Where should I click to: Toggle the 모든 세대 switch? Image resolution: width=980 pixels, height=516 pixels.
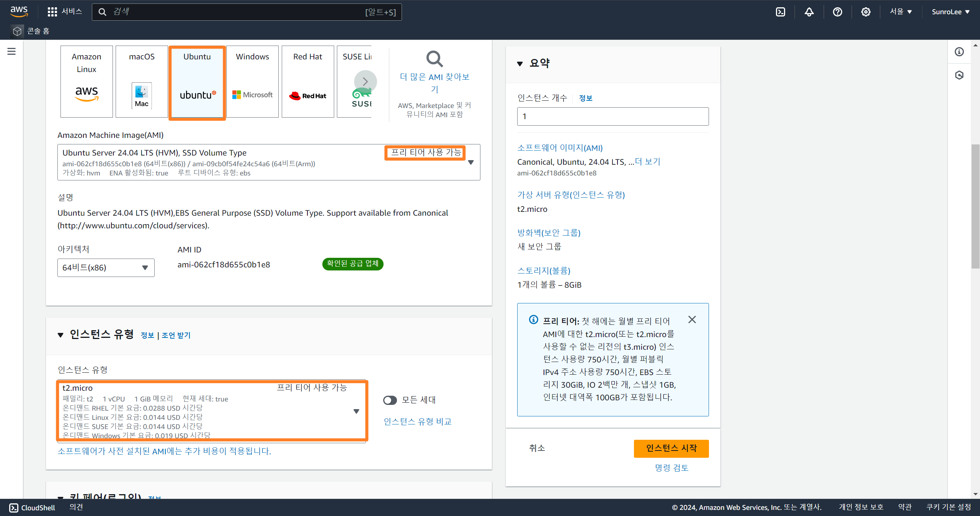390,400
